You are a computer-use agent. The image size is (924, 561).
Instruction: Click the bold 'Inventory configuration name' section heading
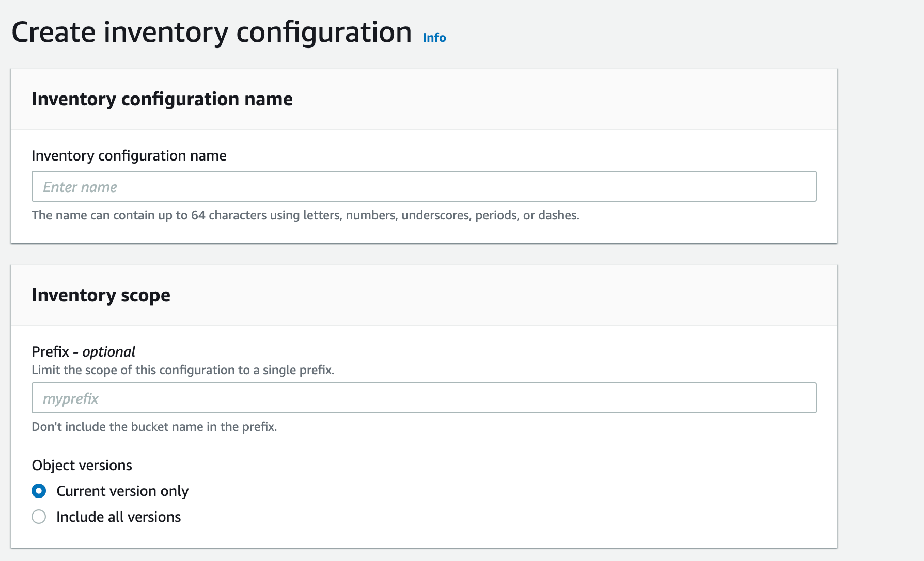pos(162,99)
